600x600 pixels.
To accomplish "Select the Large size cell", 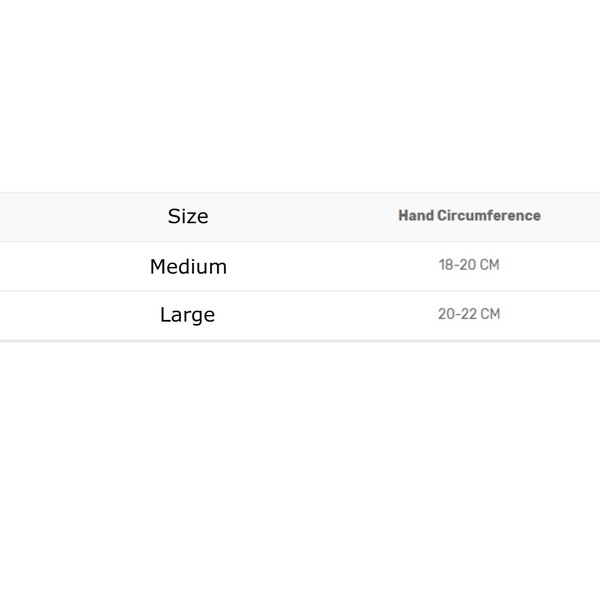I will [x=188, y=315].
